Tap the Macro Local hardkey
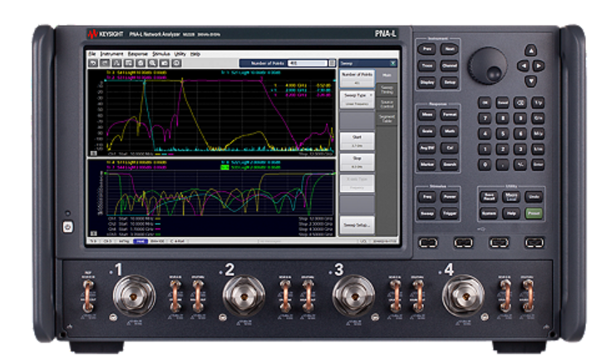The image size is (606, 364). pyautogui.click(x=511, y=197)
